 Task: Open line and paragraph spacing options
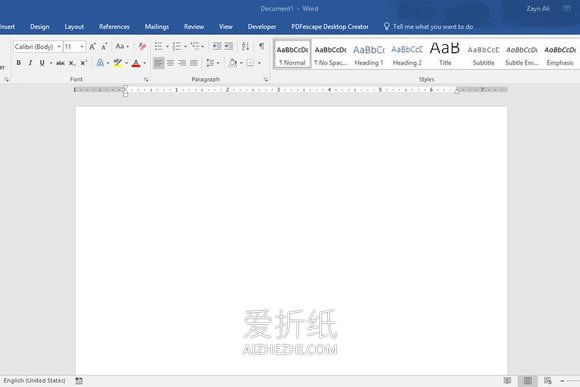[210, 63]
